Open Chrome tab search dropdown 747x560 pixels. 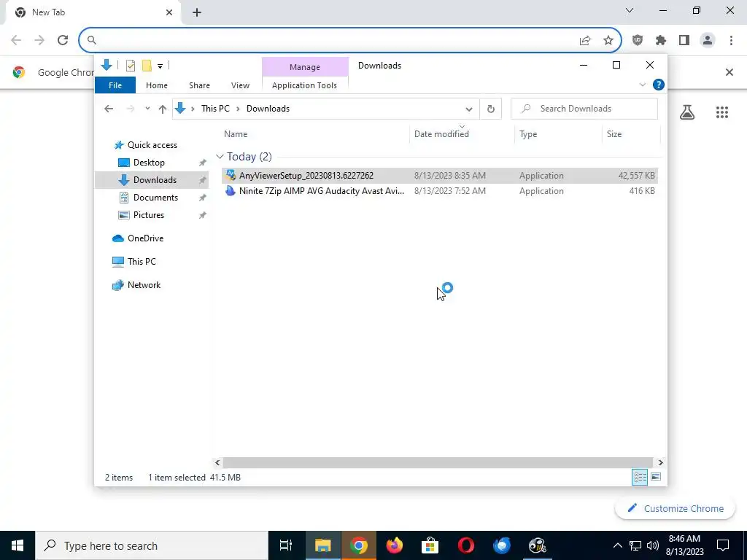click(x=630, y=10)
